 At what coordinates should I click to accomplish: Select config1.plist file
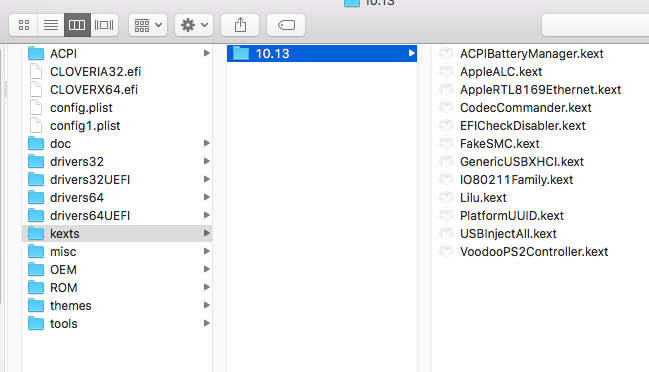coord(85,126)
